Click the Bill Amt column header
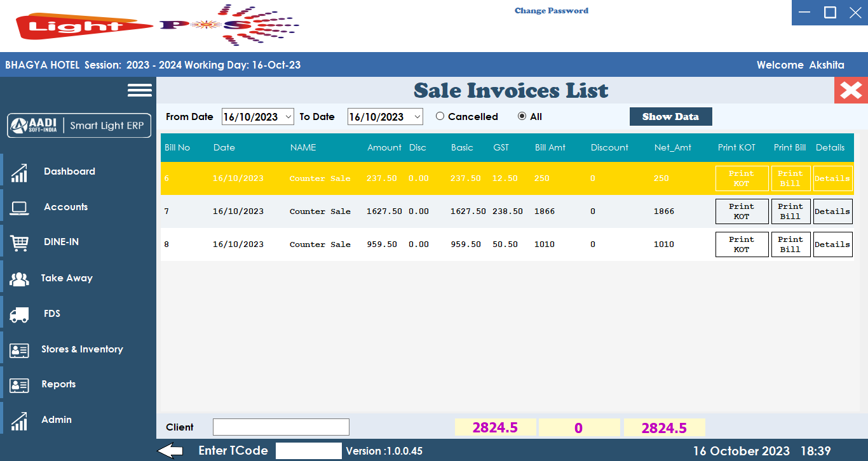 point(550,147)
